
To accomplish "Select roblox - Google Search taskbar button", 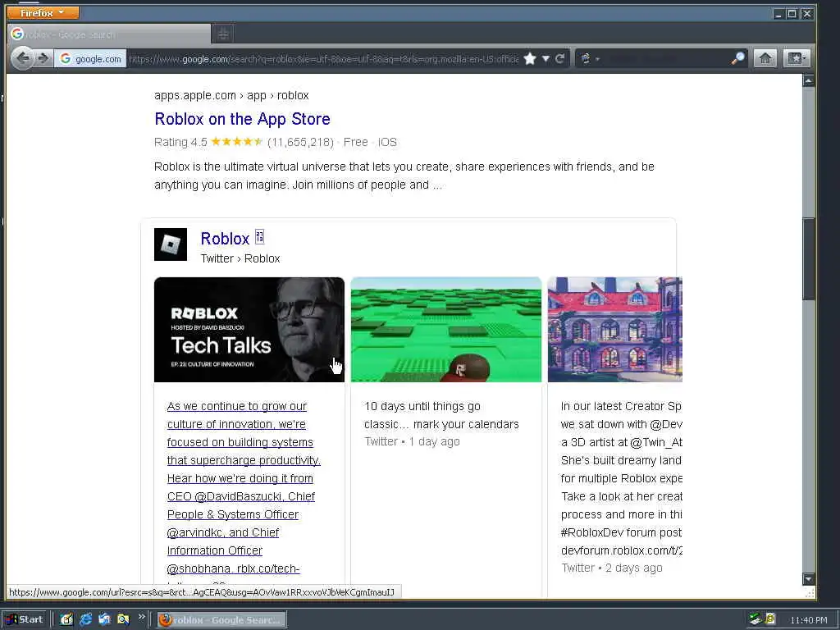I will tap(221, 620).
